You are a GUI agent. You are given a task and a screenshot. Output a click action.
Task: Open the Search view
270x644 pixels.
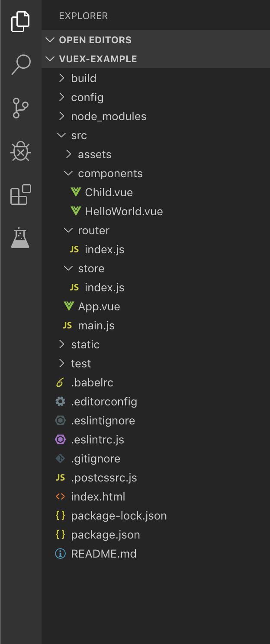click(x=20, y=64)
